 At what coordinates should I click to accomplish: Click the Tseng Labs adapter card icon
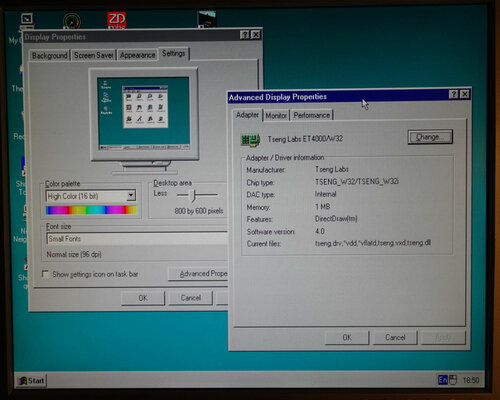[250, 140]
